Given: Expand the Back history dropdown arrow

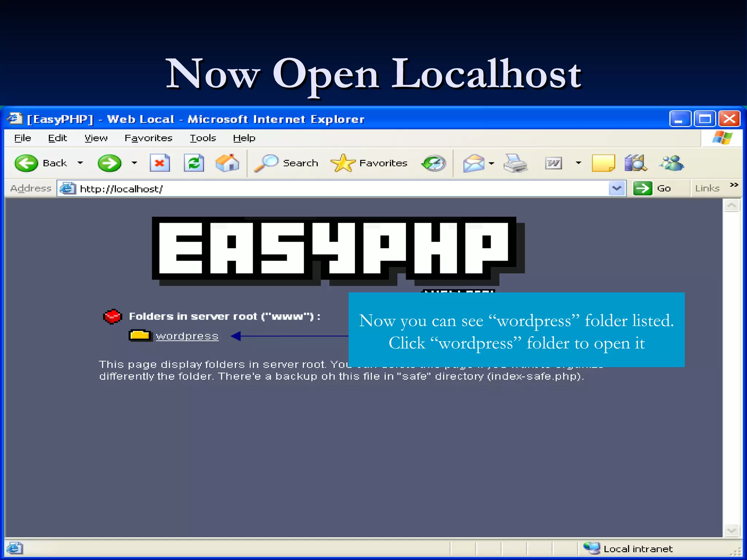Looking at the screenshot, I should (x=80, y=163).
